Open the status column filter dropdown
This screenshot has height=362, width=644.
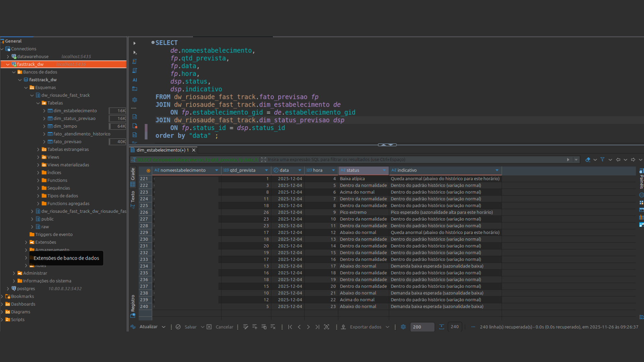click(384, 171)
